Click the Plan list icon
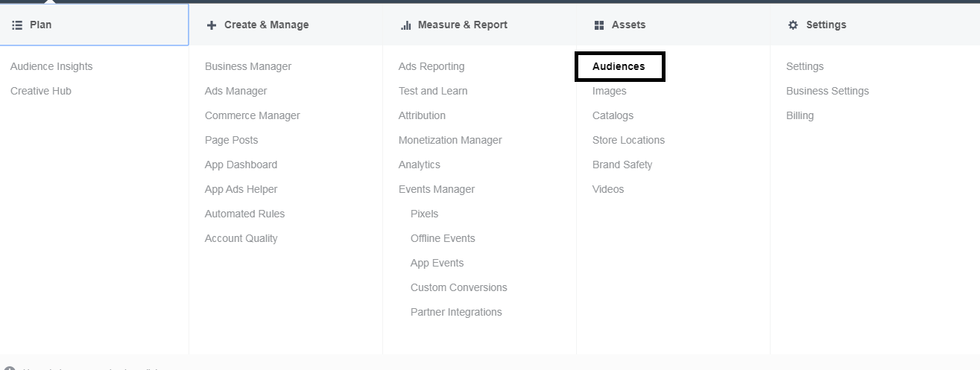The width and height of the screenshot is (980, 370). pos(17,25)
